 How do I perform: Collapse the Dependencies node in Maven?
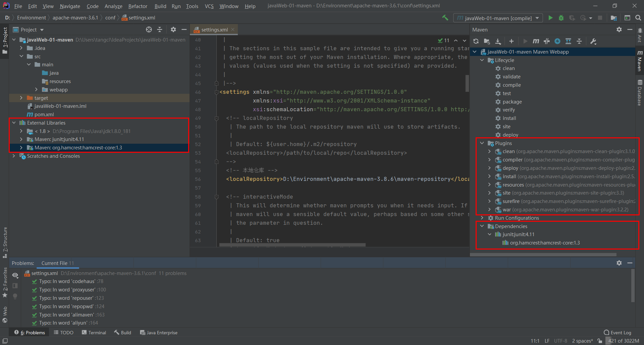(x=482, y=226)
